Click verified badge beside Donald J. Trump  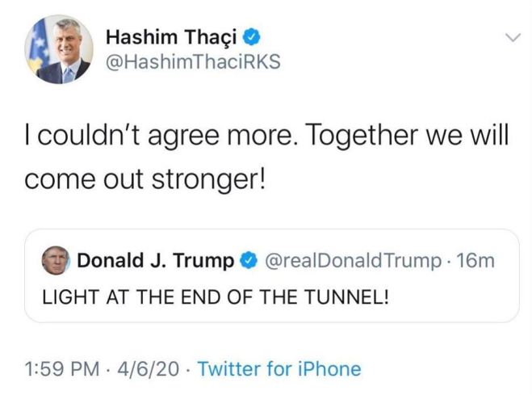[249, 260]
